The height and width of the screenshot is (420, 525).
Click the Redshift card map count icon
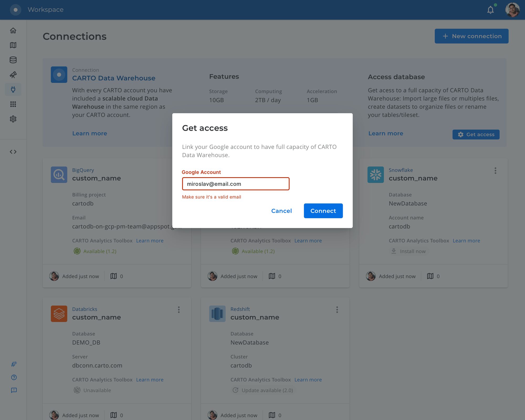click(x=272, y=415)
